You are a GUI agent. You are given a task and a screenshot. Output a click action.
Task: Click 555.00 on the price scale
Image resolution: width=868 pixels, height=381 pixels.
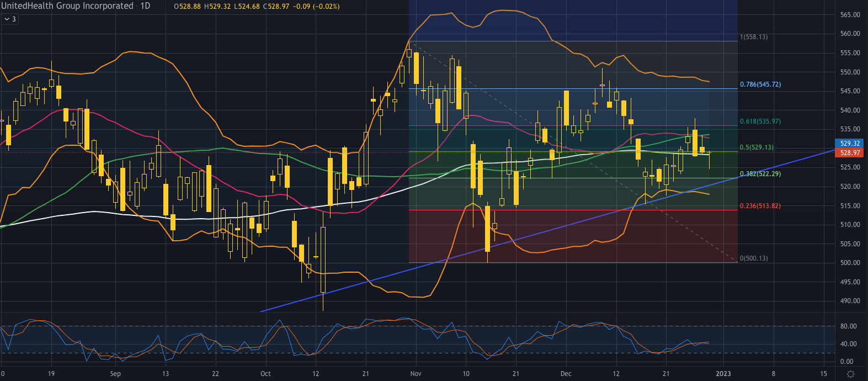pyautogui.click(x=850, y=53)
